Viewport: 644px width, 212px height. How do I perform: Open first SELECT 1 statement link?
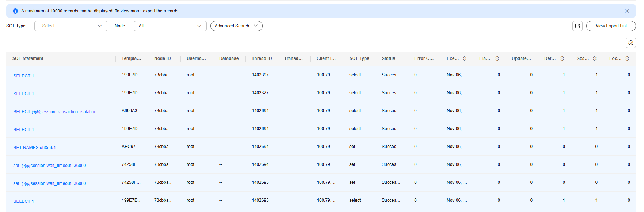pos(23,76)
